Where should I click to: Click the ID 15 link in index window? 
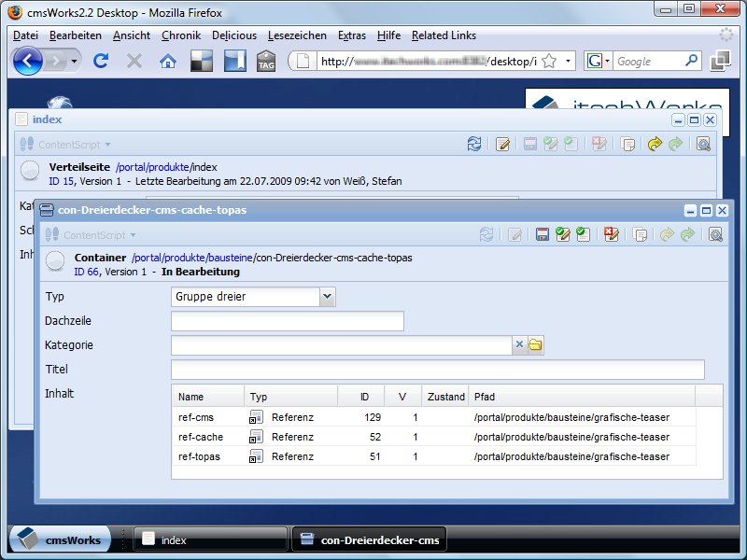click(61, 181)
